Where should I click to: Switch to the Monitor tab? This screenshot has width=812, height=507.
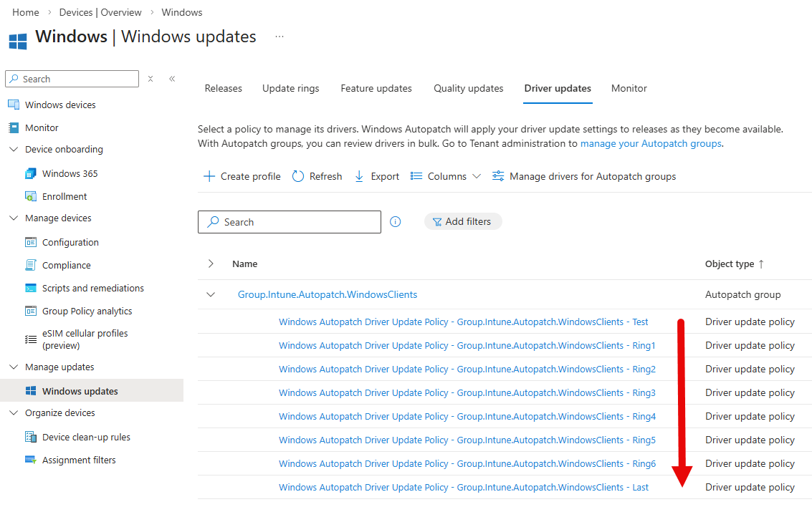click(x=629, y=89)
